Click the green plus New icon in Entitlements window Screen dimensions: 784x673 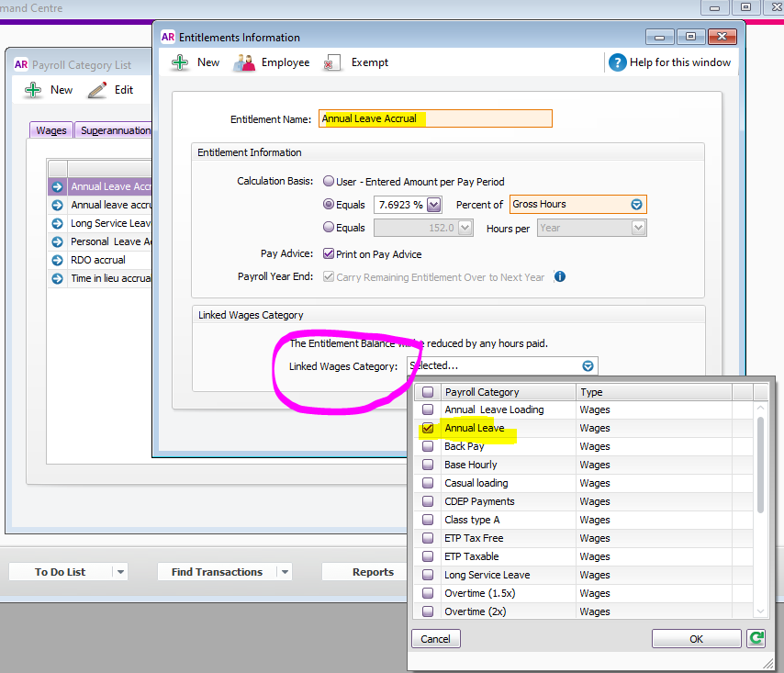(181, 62)
